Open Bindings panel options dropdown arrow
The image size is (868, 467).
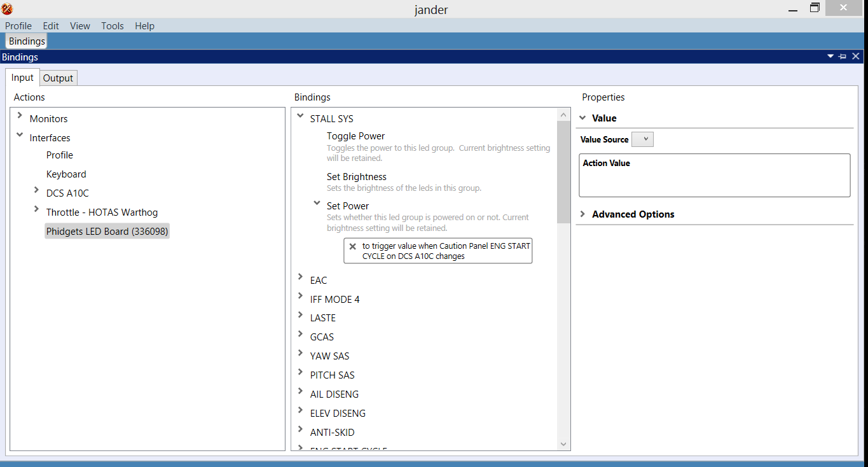pyautogui.click(x=830, y=57)
